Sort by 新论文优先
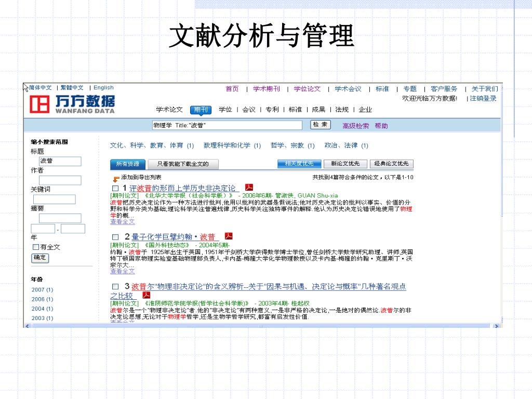 (x=345, y=164)
